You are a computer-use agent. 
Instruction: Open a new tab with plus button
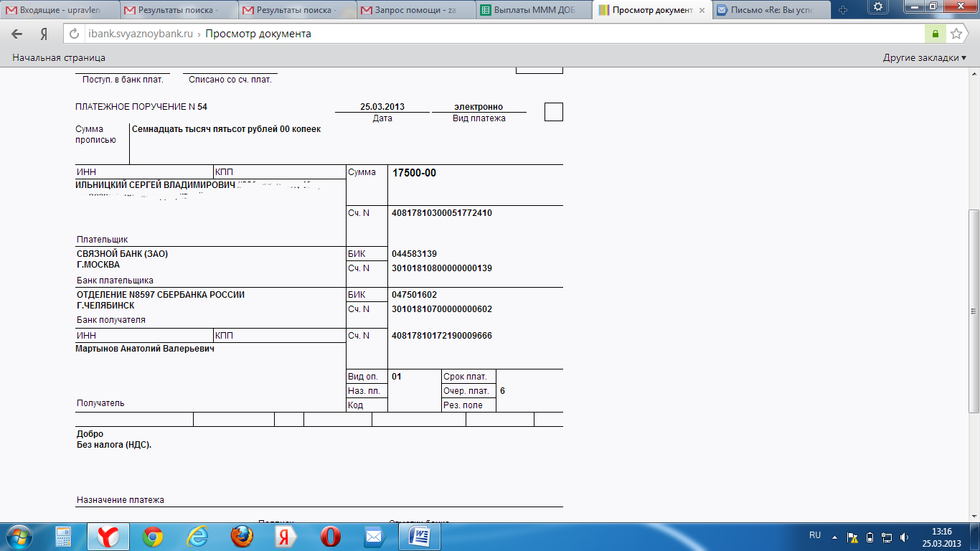coord(843,10)
